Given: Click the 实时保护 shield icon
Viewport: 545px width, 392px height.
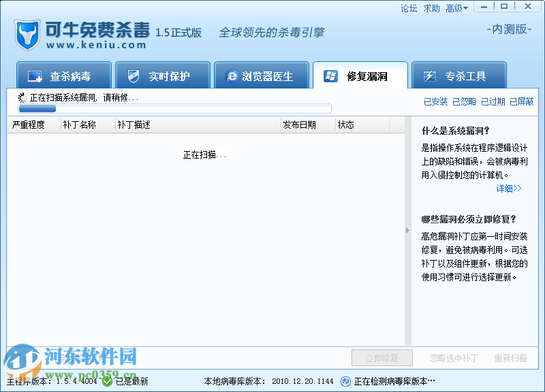Looking at the screenshot, I should click(x=134, y=75).
